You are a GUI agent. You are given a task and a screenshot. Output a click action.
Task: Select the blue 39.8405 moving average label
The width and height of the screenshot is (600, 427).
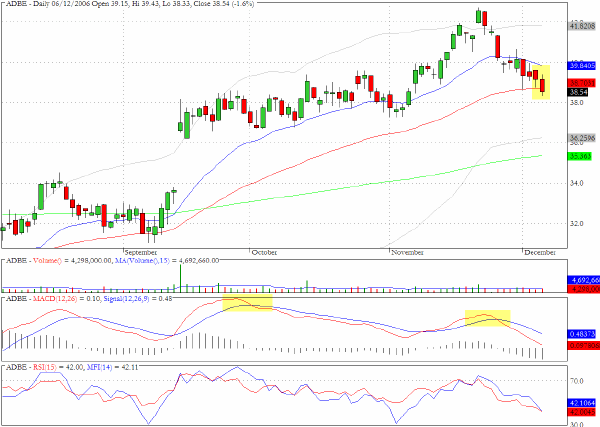[582, 65]
